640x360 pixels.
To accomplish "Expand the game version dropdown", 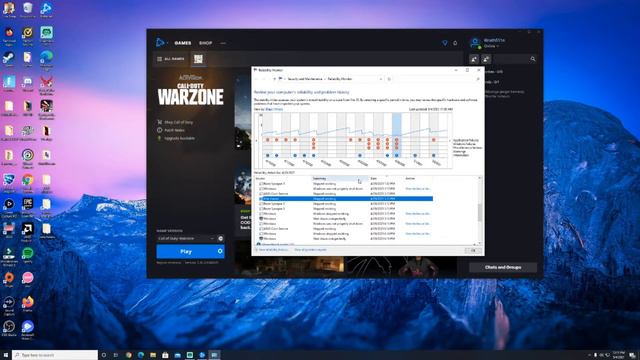I will point(186,238).
